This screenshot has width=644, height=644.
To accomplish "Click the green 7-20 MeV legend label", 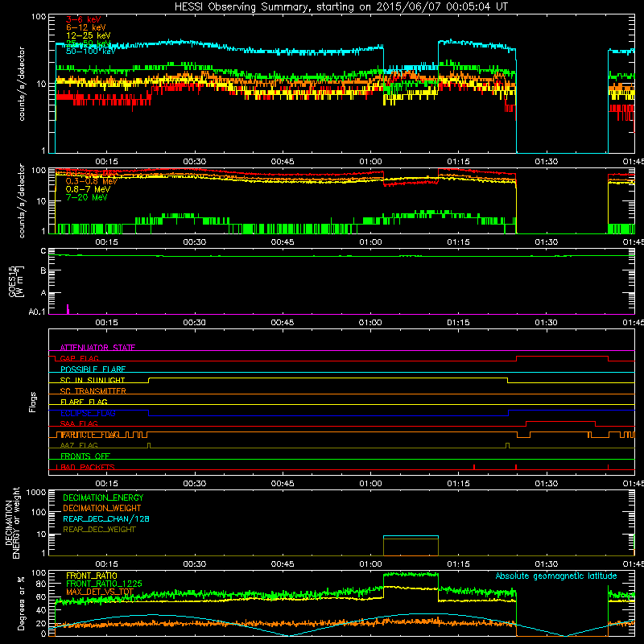I will click(87, 197).
